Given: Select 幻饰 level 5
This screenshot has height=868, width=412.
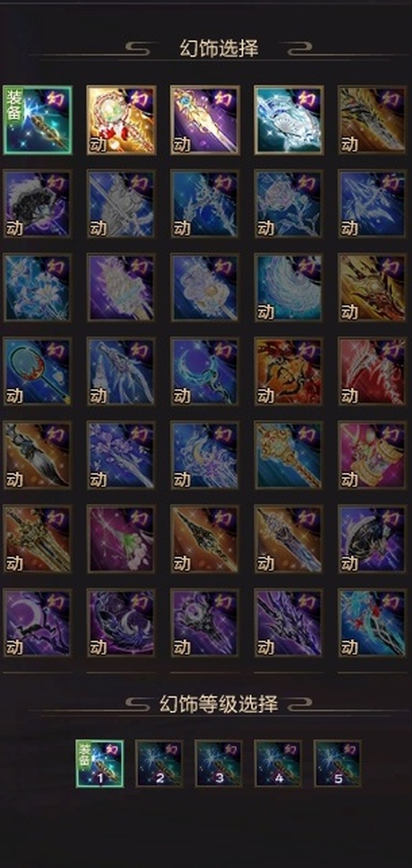Looking at the screenshot, I should coord(338,764).
